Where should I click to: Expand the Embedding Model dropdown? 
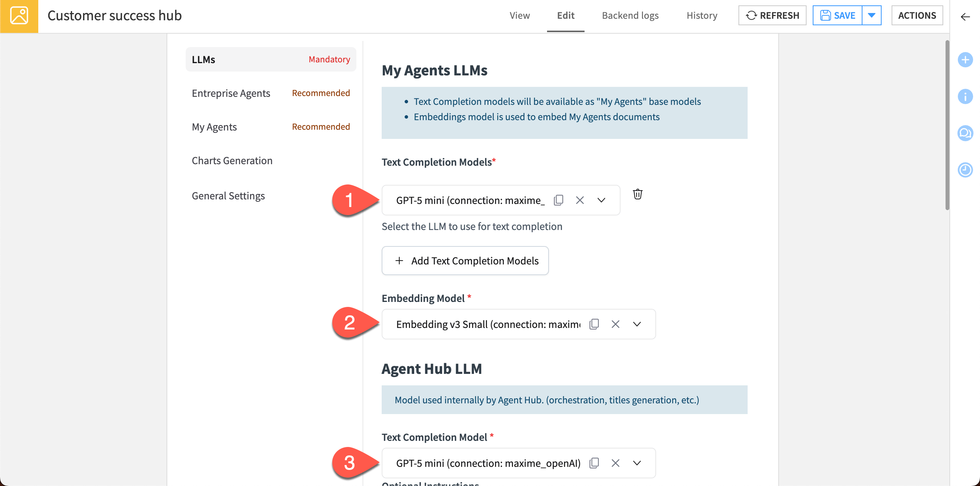(x=637, y=324)
